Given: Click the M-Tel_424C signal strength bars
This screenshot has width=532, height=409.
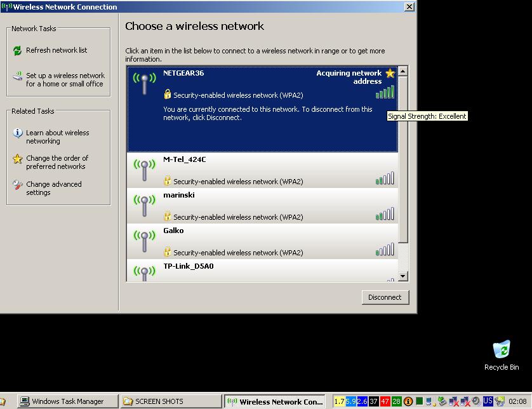Looking at the screenshot, I should (385, 178).
